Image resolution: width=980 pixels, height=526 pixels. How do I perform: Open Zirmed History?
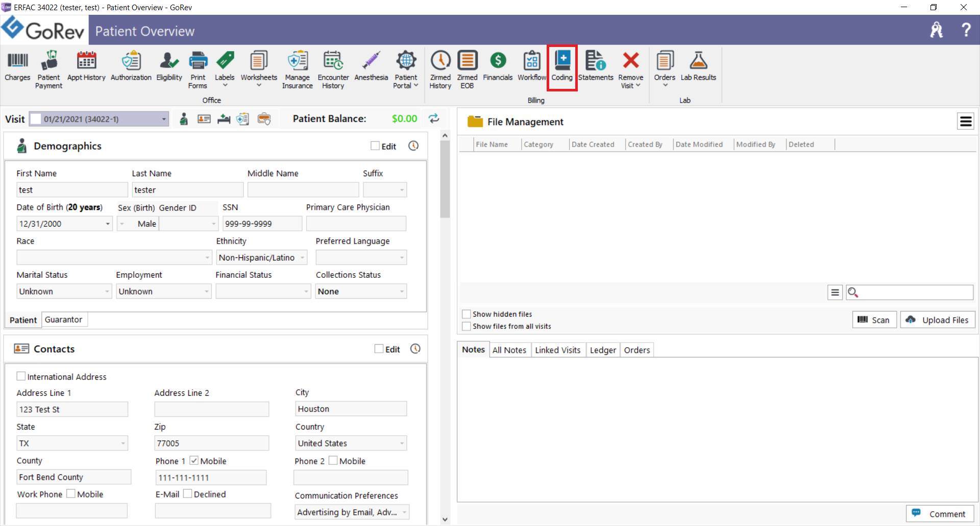pyautogui.click(x=440, y=70)
